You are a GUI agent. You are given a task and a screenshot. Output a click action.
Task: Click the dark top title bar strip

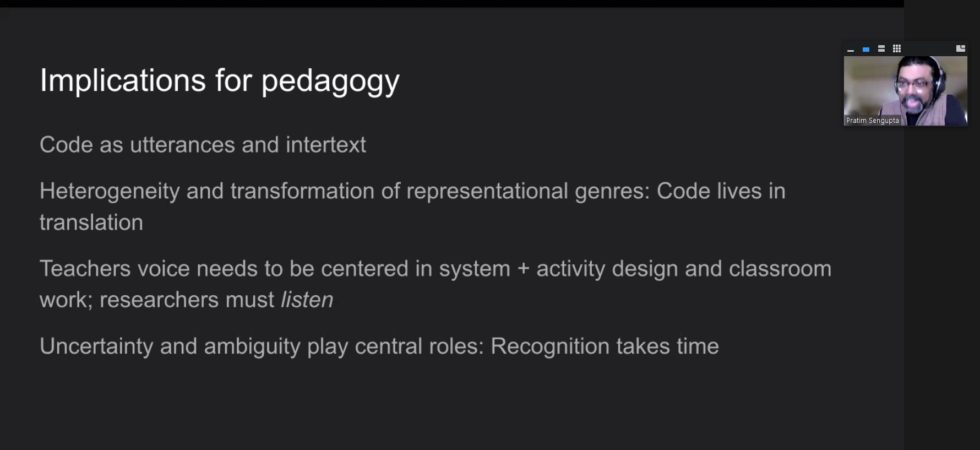[451, 3]
